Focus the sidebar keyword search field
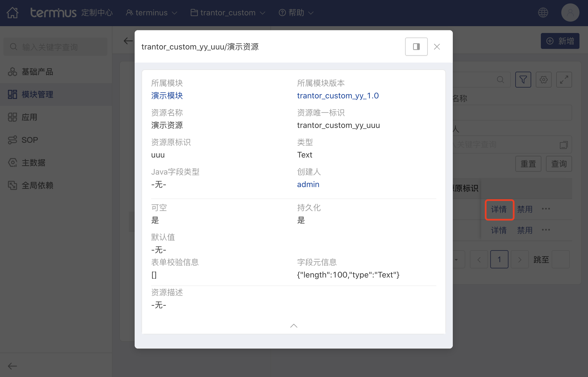This screenshot has width=588, height=377. click(55, 47)
